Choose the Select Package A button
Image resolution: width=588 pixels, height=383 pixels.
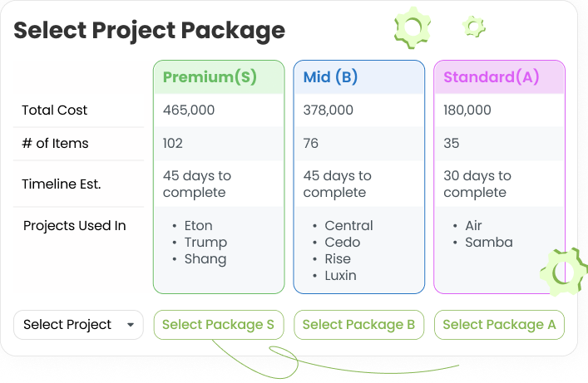point(499,325)
